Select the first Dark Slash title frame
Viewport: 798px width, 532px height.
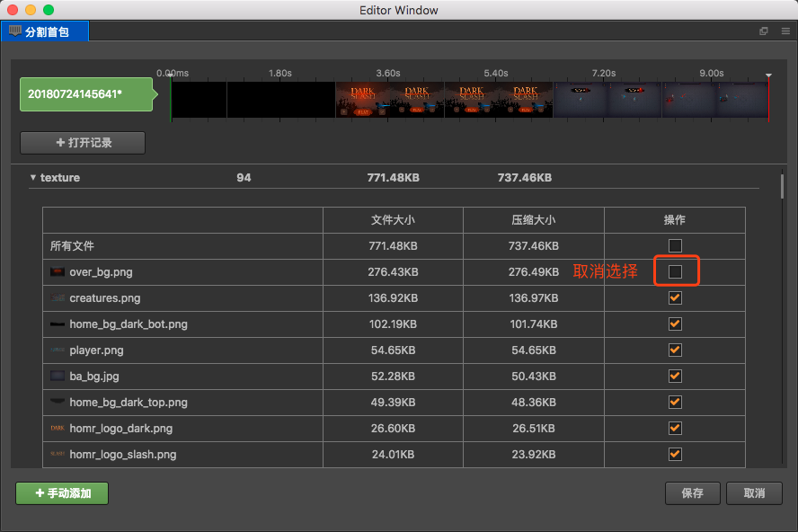pos(363,100)
